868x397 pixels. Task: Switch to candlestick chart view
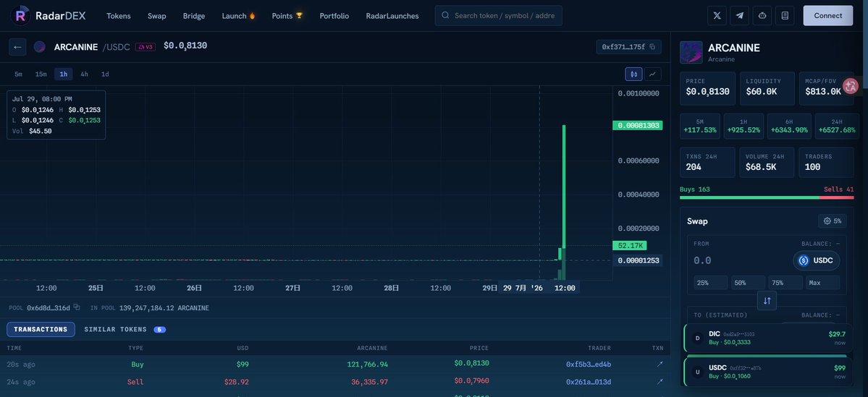click(x=633, y=74)
